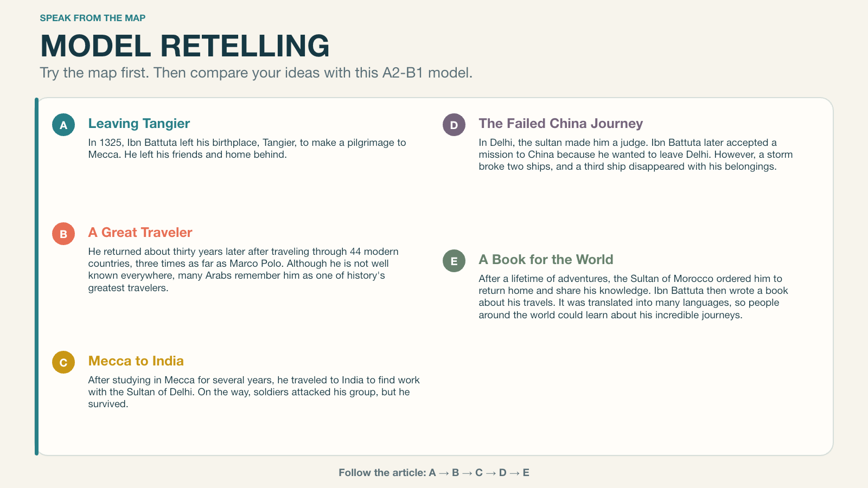The width and height of the screenshot is (868, 488).
Task: Open A Book for the World heading
Action: [x=546, y=260]
